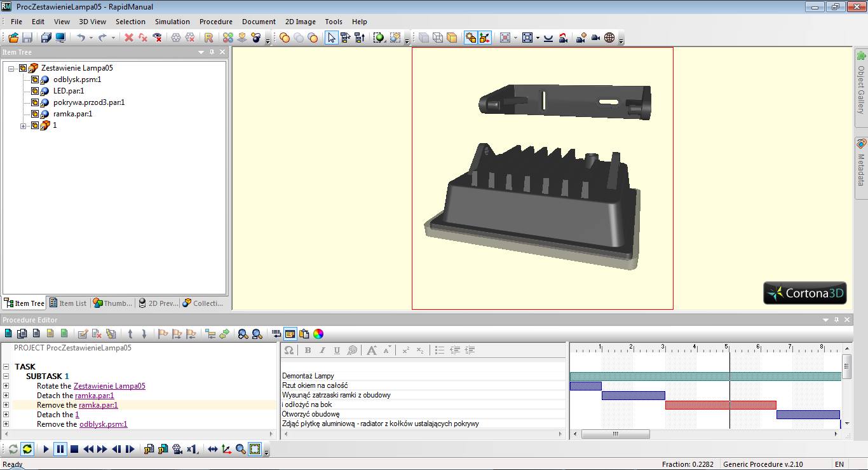868x470 pixels.
Task: Open a project with the folder icon
Action: [x=13, y=38]
